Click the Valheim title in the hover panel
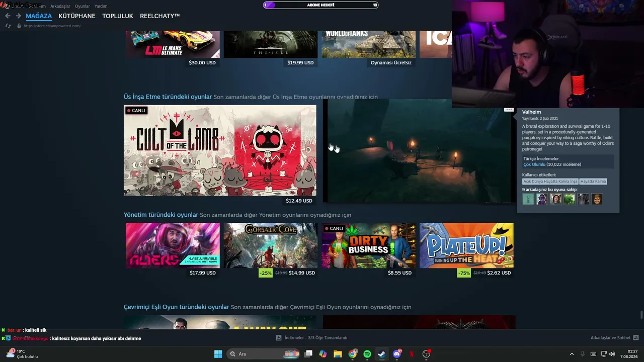 [x=531, y=112]
